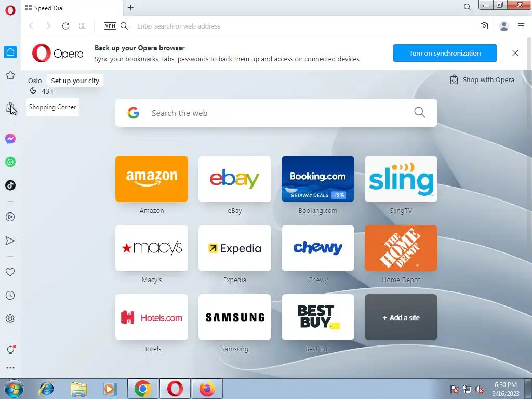Click the search tabs magnifier icon
The height and width of the screenshot is (399, 532).
click(467, 7)
